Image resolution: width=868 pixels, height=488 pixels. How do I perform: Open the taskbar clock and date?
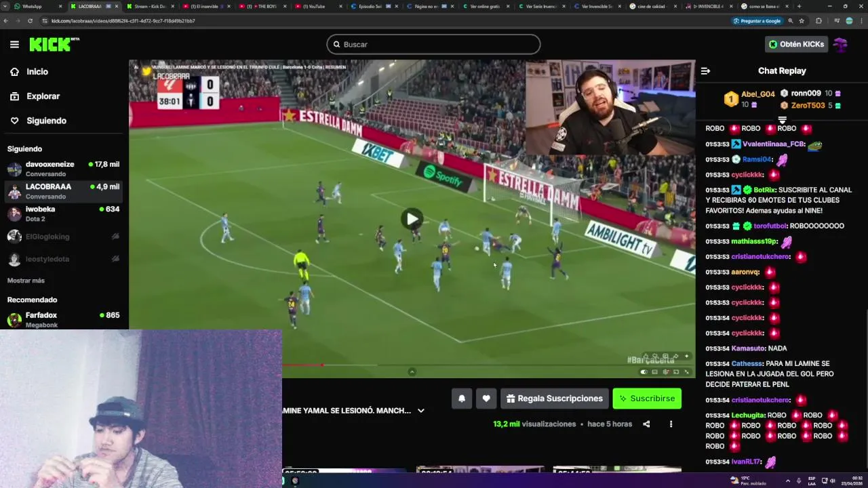(x=852, y=481)
